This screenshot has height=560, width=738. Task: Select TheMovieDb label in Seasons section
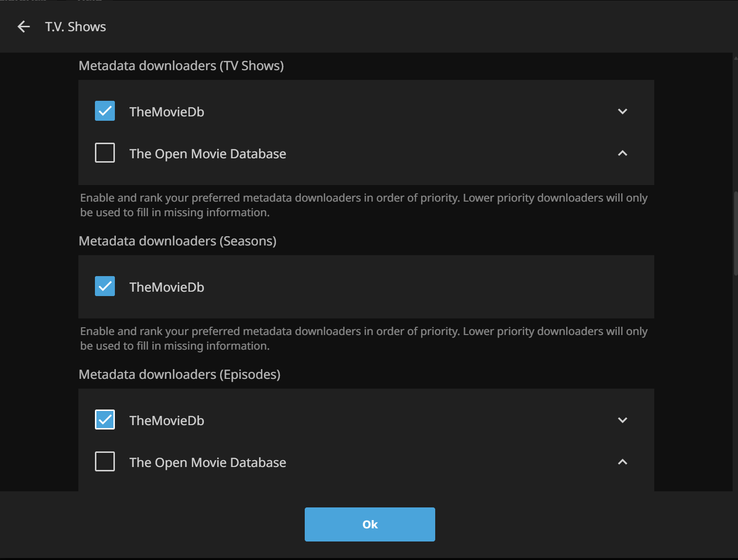tap(166, 287)
